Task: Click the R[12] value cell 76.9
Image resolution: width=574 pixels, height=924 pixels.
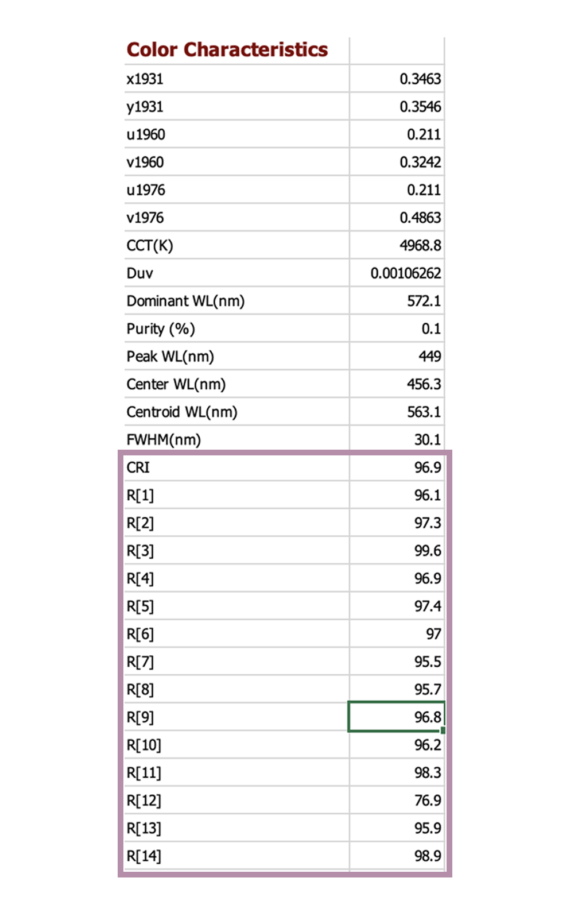Action: [x=397, y=801]
